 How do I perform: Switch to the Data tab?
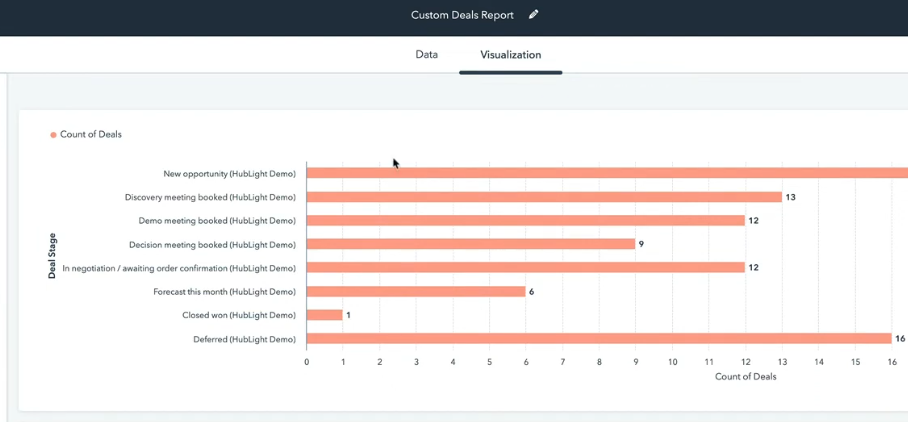coord(426,55)
